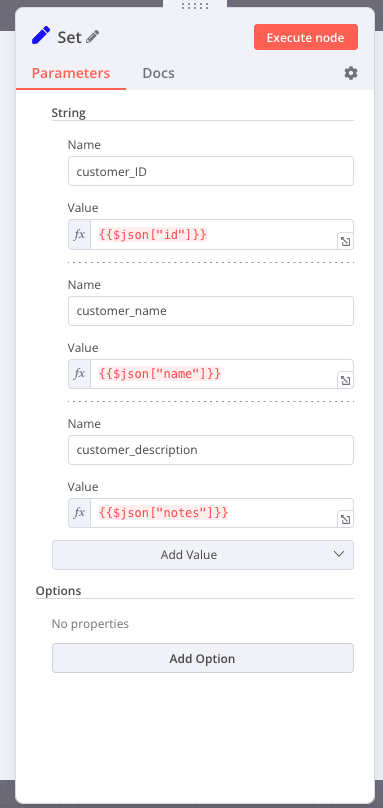Image resolution: width=383 pixels, height=808 pixels.
Task: Expand the Add Value dropdown
Action: click(203, 555)
